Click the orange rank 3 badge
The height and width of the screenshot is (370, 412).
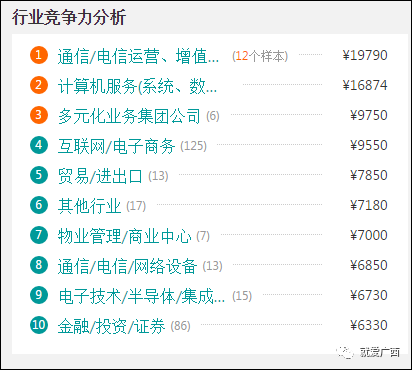coord(39,115)
